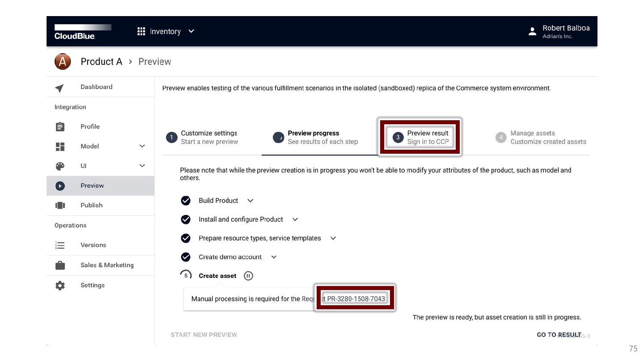This screenshot has height=362, width=644.
Task: Click the Create demo account checkmark
Action: tap(186, 257)
